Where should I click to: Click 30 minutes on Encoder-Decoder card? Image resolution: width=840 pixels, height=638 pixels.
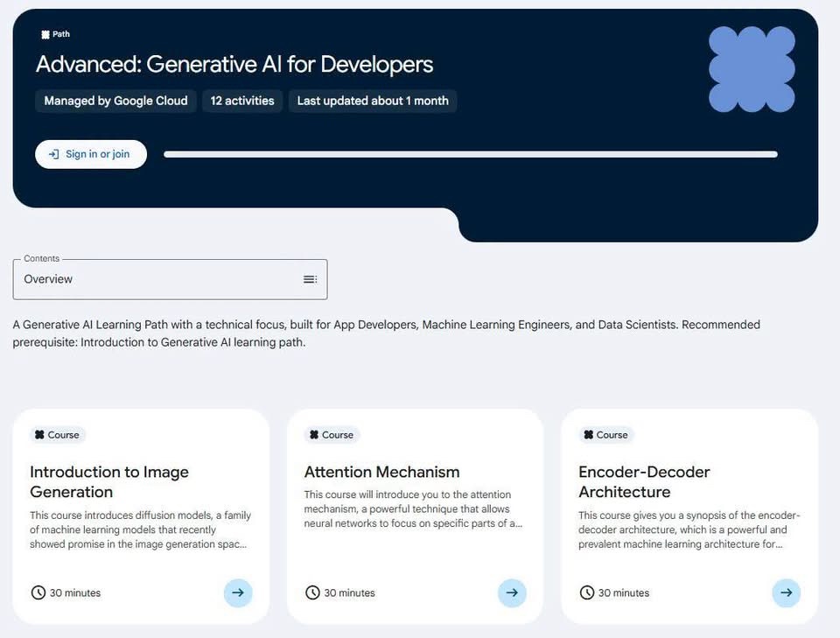[624, 593]
